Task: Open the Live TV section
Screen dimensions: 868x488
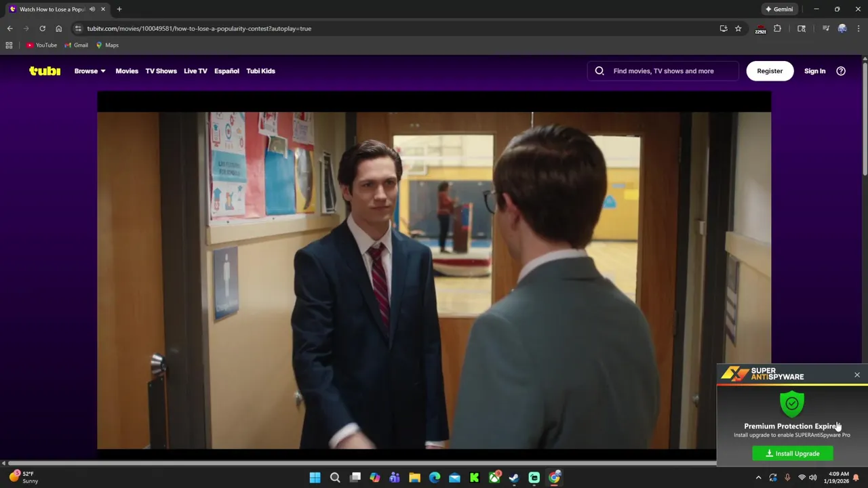Action: tap(195, 70)
